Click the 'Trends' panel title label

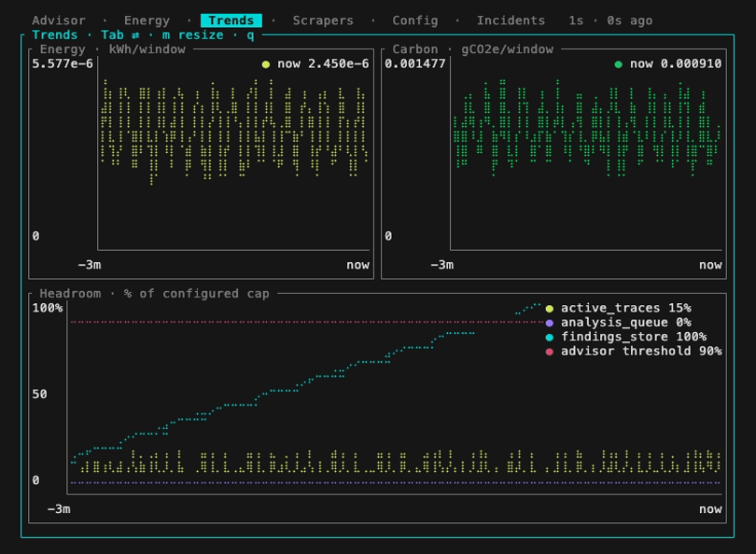[x=55, y=35]
